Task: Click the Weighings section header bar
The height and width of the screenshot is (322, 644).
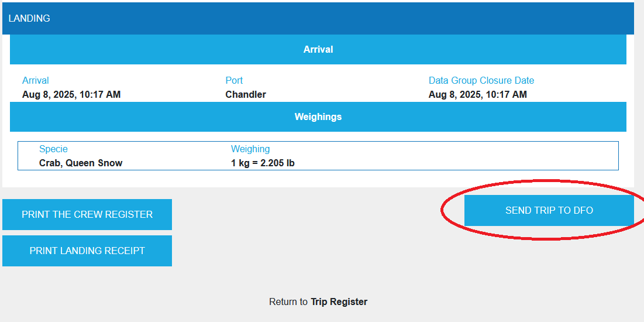Action: [x=318, y=117]
